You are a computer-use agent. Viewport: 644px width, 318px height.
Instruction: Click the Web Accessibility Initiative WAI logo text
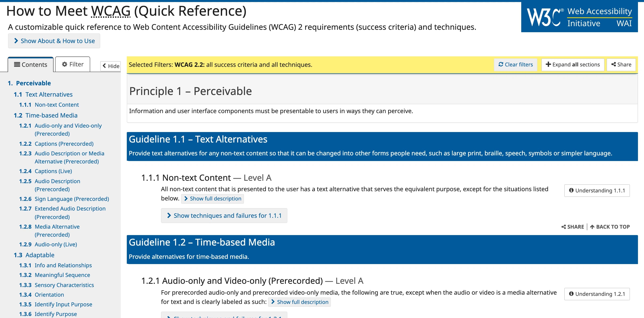tap(599, 17)
